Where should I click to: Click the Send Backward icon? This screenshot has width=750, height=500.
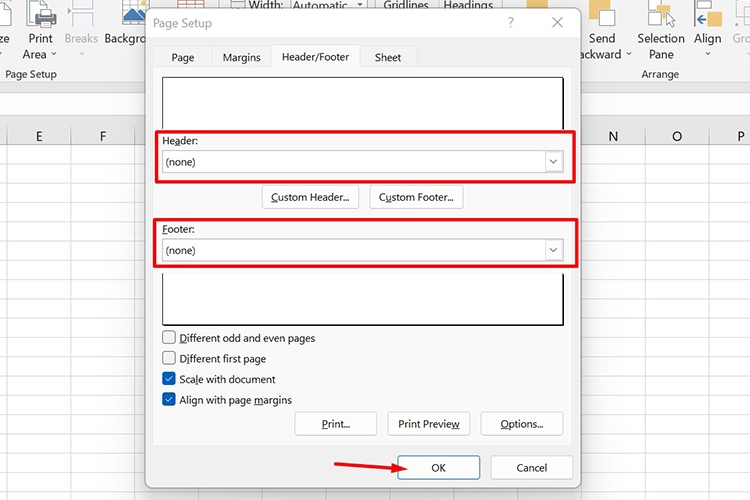coord(602,13)
